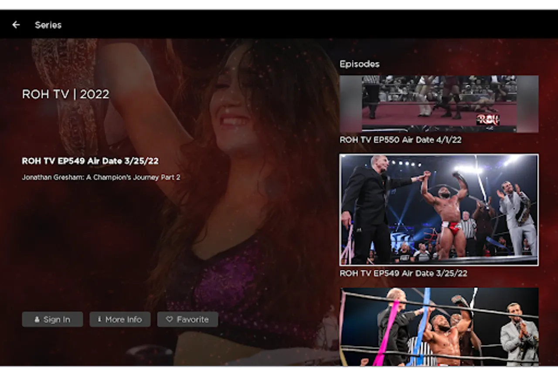Screen dimensions: 558x392
Task: Open More Info for the episode
Action: pyautogui.click(x=120, y=319)
